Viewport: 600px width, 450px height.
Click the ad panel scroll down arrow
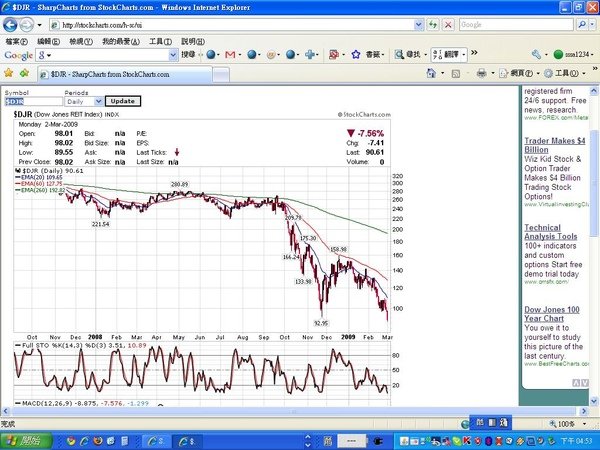585,383
